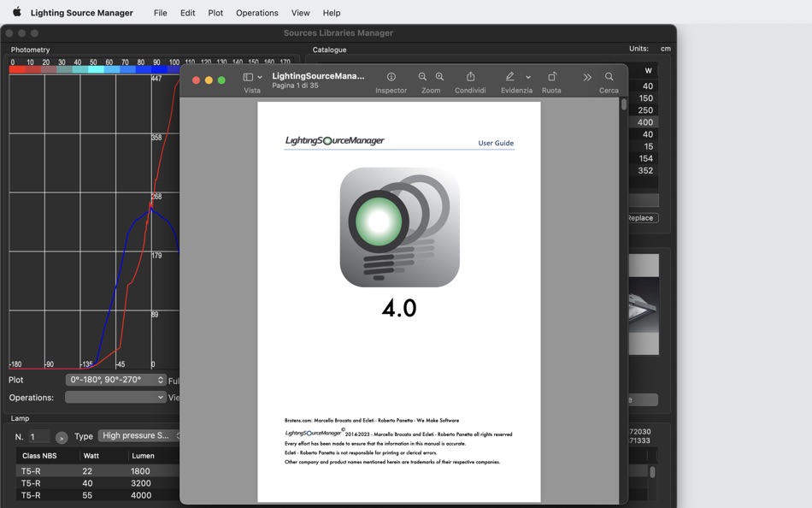Click the lamp N. input field
The width and height of the screenshot is (812, 508).
(x=38, y=437)
